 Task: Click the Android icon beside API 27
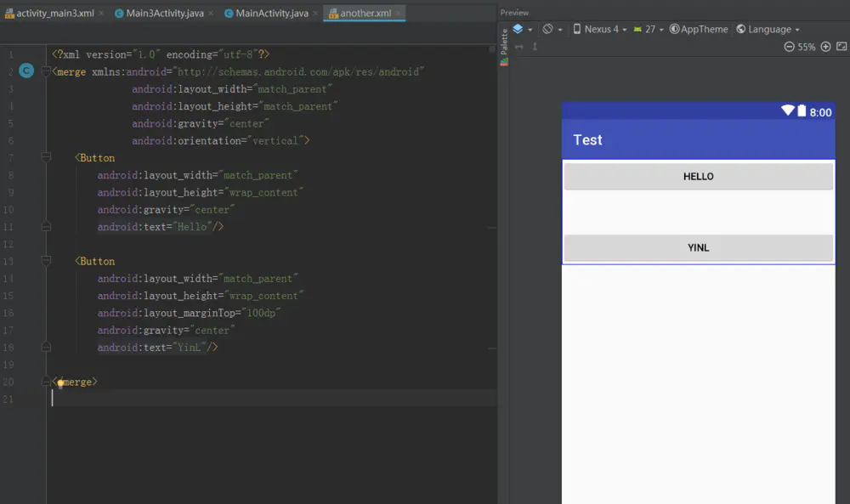637,29
